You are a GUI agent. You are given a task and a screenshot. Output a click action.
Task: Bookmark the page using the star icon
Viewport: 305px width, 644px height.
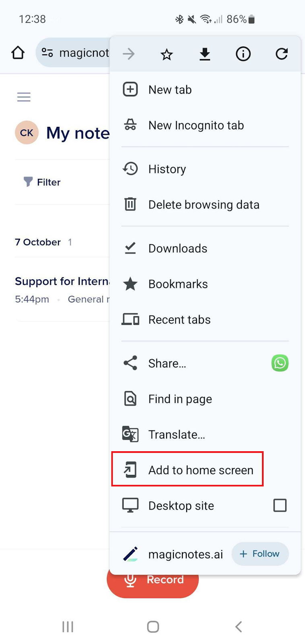(x=166, y=53)
